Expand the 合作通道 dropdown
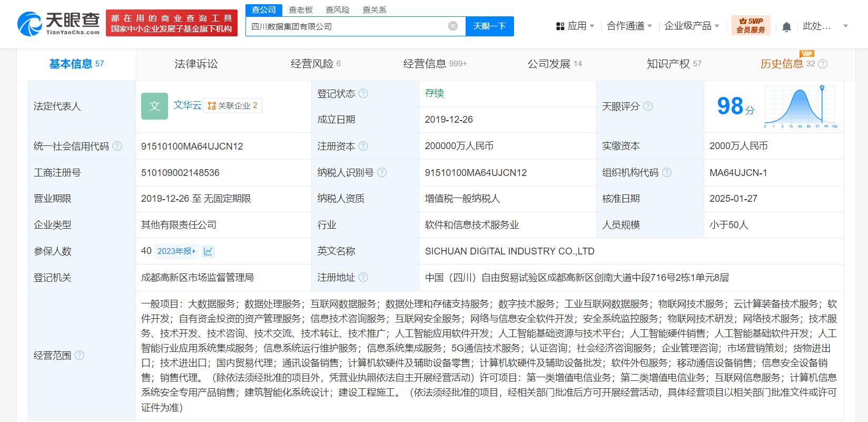The width and height of the screenshot is (868, 422). (629, 26)
